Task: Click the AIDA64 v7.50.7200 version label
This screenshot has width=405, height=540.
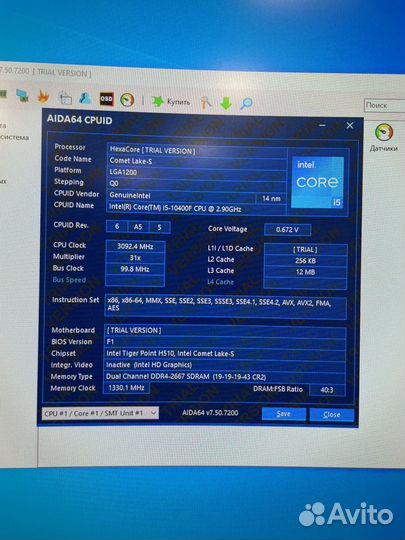Action: click(210, 413)
